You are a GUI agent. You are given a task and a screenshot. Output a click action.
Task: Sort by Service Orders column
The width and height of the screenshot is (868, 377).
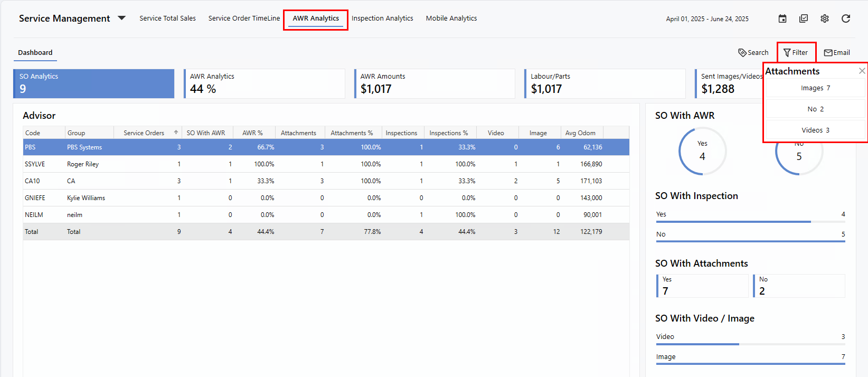(x=144, y=133)
